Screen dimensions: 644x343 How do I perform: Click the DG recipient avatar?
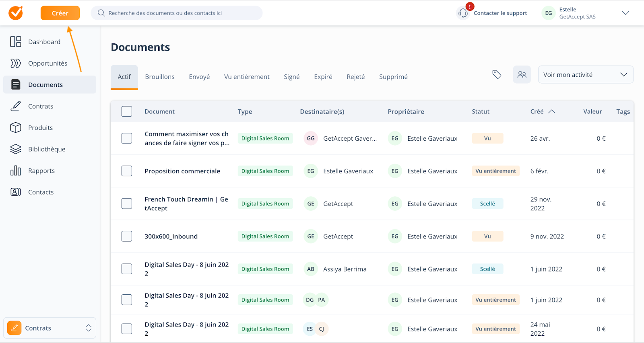click(310, 300)
